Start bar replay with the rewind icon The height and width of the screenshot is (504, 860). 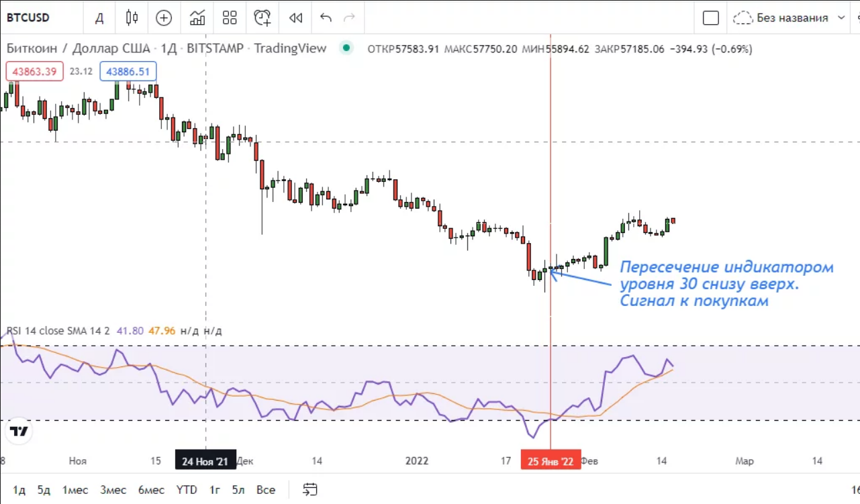click(x=295, y=18)
